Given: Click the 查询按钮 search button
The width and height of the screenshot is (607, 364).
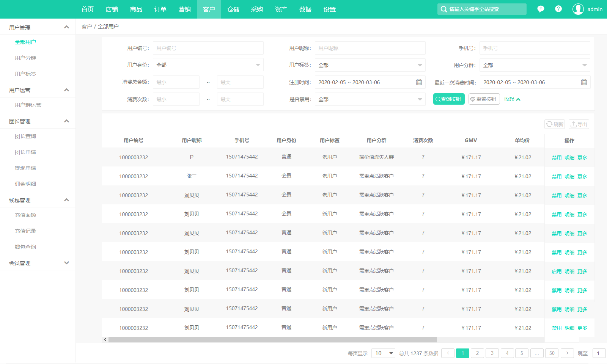Looking at the screenshot, I should point(449,99).
